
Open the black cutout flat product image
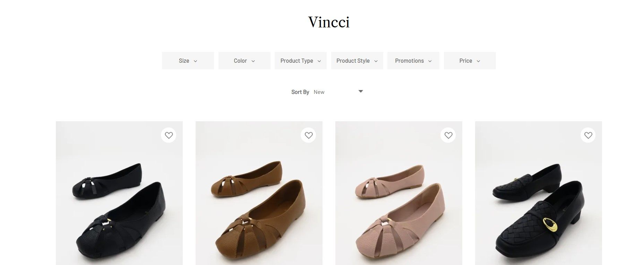(x=119, y=193)
